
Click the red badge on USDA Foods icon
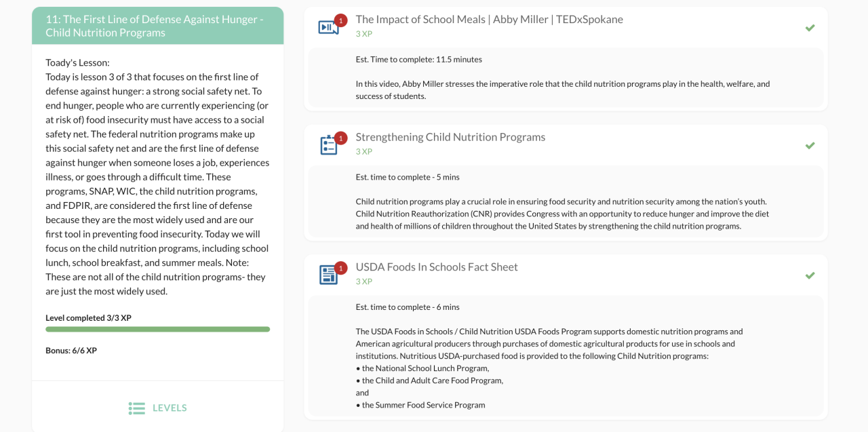(x=340, y=268)
